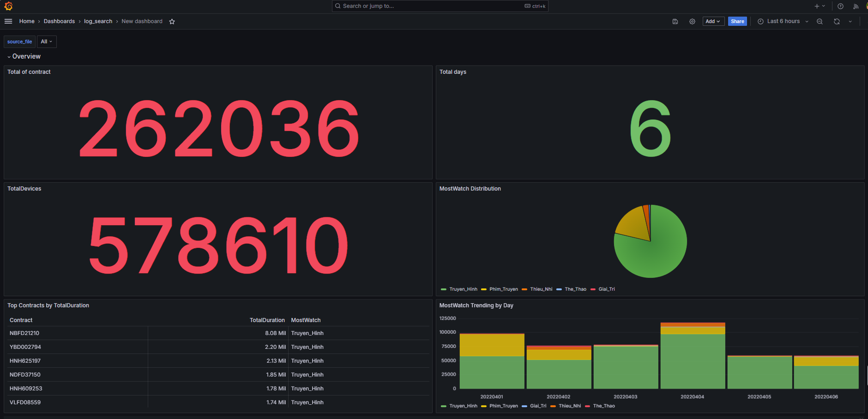Open the MostWatch Distribution panel title
This screenshot has width=868, height=419.
[470, 189]
